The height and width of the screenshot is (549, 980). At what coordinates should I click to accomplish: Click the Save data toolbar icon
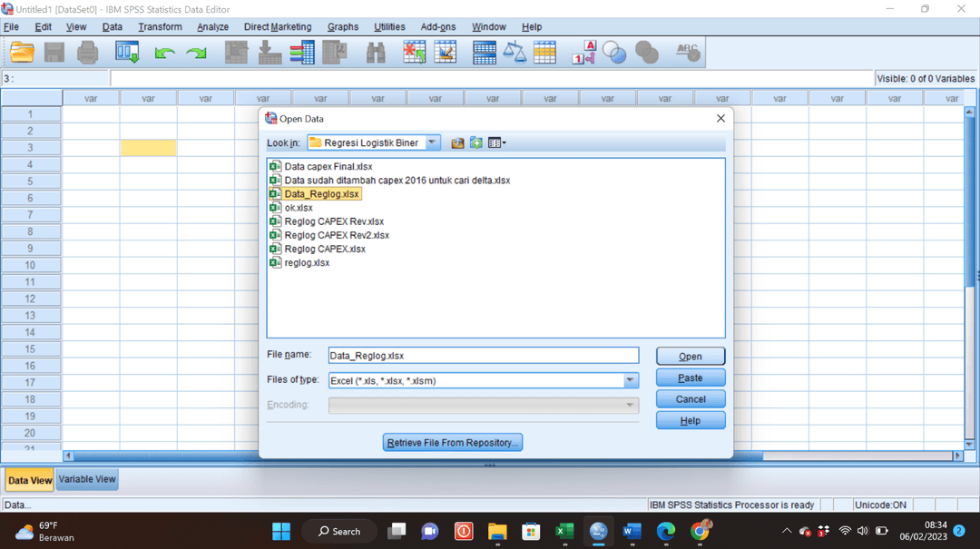click(x=54, y=53)
